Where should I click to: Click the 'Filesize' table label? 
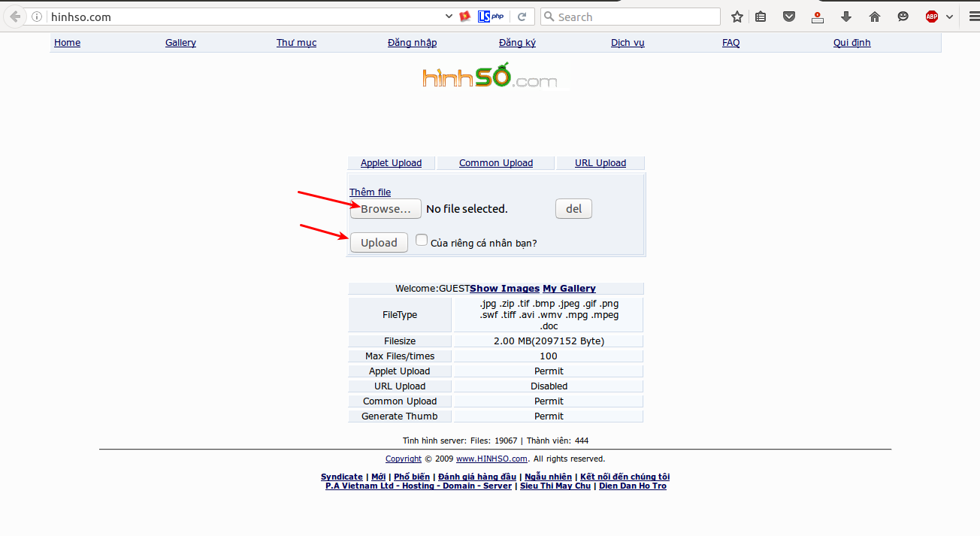(400, 341)
